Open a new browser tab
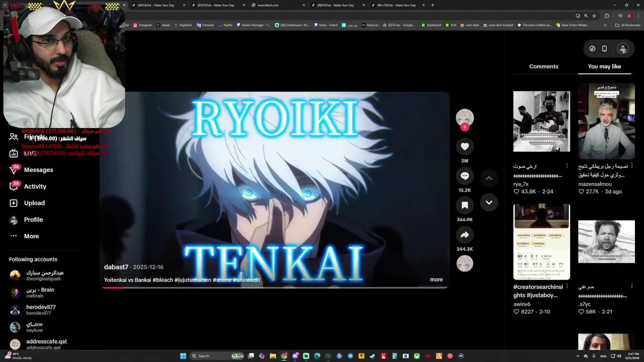Image resolution: width=644 pixels, height=362 pixels. tap(432, 5)
